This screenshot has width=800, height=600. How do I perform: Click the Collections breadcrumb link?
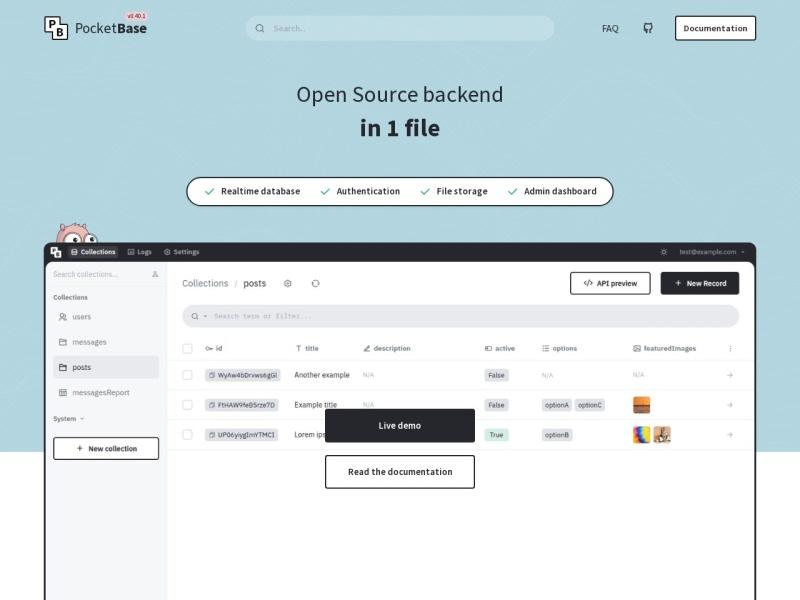(x=205, y=284)
